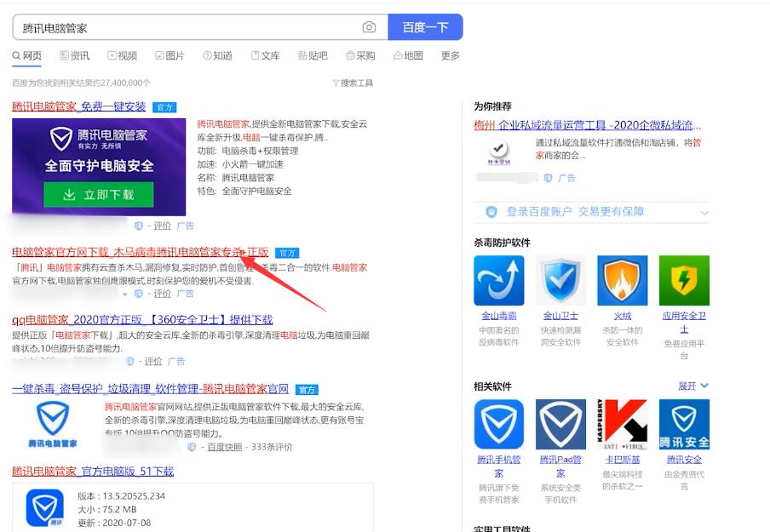Click the 金山卫士 shield icon

tap(560, 280)
